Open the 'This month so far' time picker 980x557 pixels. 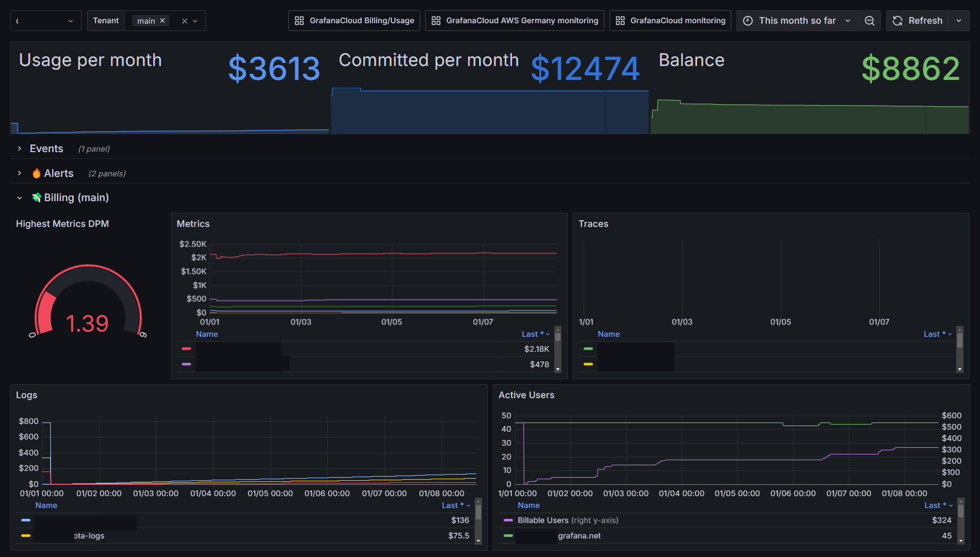click(797, 21)
